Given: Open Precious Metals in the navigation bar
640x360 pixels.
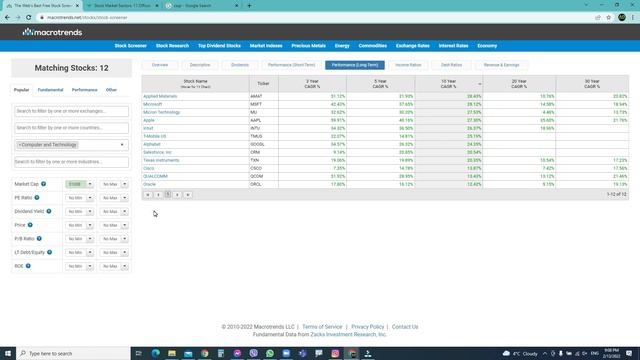Looking at the screenshot, I should (x=309, y=46).
